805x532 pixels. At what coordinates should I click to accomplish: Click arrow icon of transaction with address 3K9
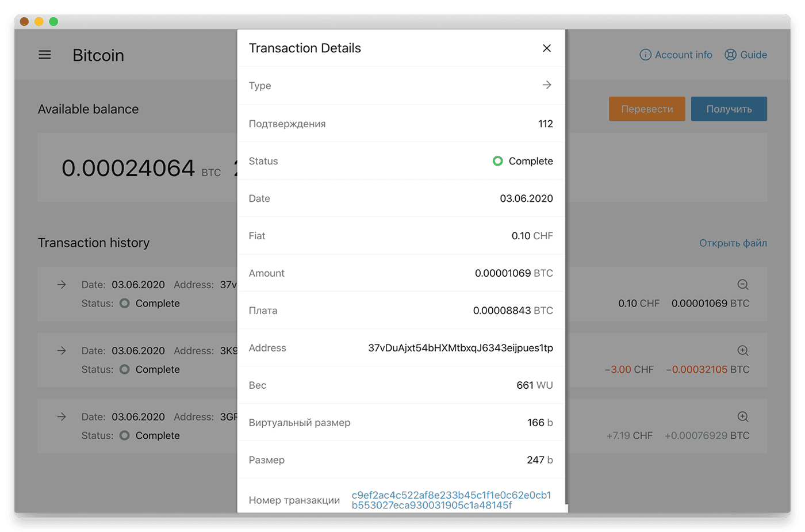pos(62,351)
